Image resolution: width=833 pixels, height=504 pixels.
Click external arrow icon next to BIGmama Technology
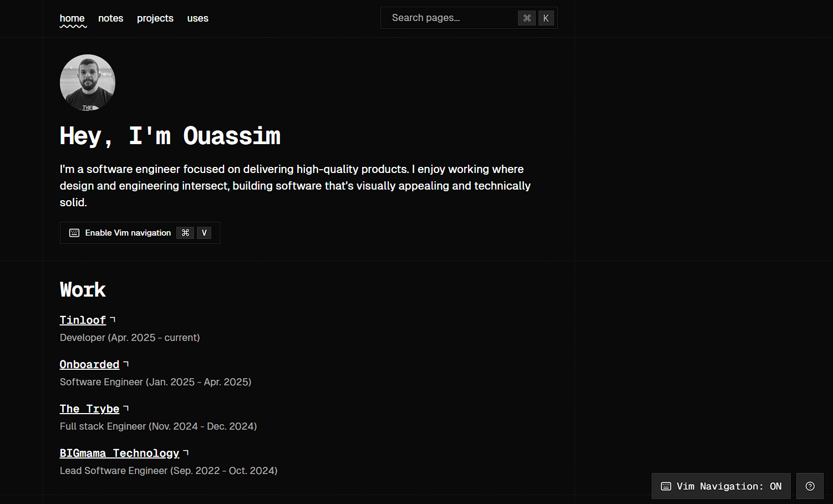pos(186,452)
